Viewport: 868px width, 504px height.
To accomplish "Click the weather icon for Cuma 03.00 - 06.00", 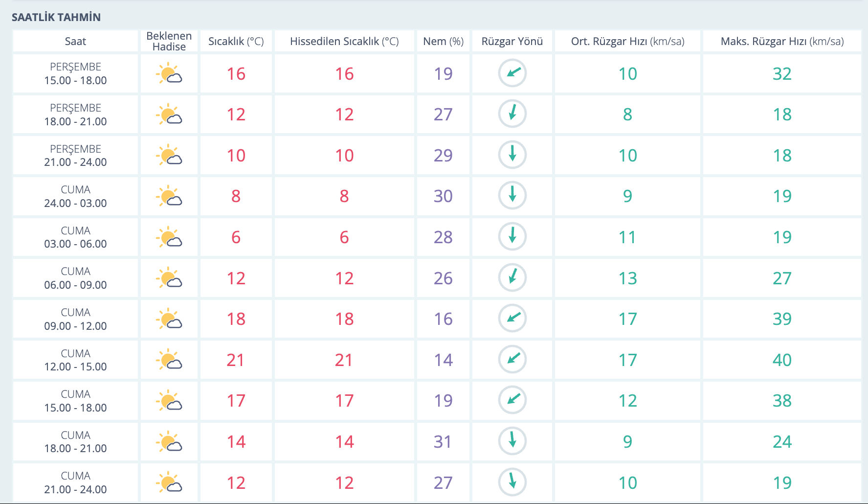I will tap(169, 237).
